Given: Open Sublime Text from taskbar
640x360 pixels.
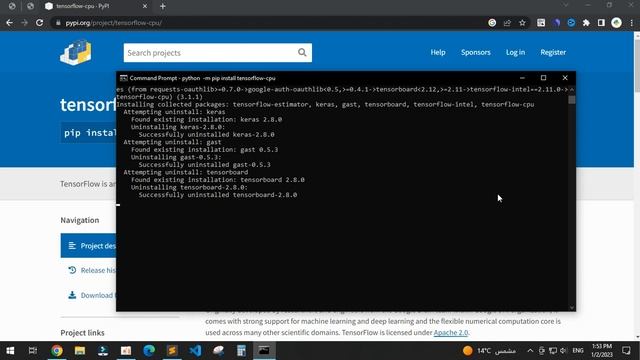Looking at the screenshot, I should pyautogui.click(x=172, y=351).
